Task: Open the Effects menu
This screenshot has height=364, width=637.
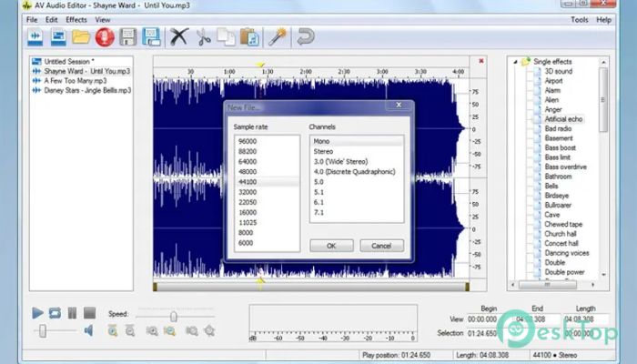Action: 76,19
